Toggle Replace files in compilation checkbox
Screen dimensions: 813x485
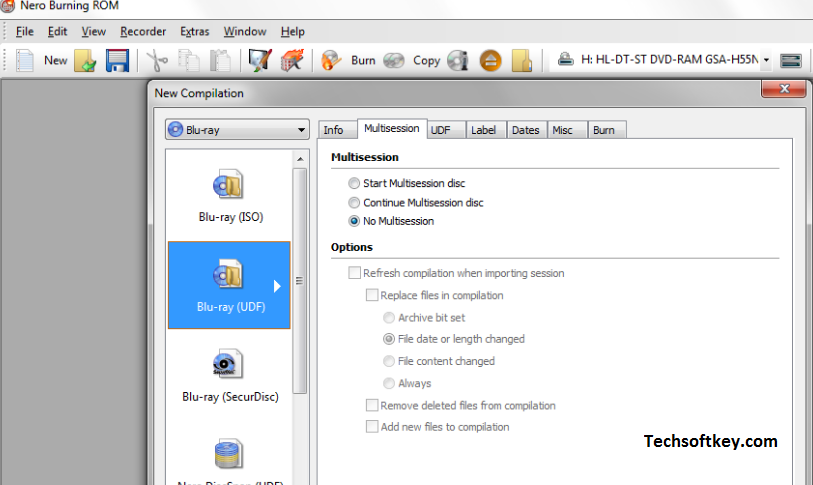coord(372,295)
